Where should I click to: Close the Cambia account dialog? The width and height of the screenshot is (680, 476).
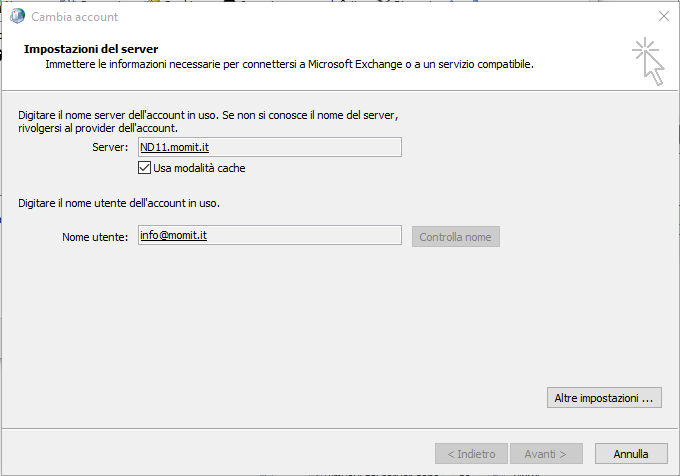tap(663, 16)
